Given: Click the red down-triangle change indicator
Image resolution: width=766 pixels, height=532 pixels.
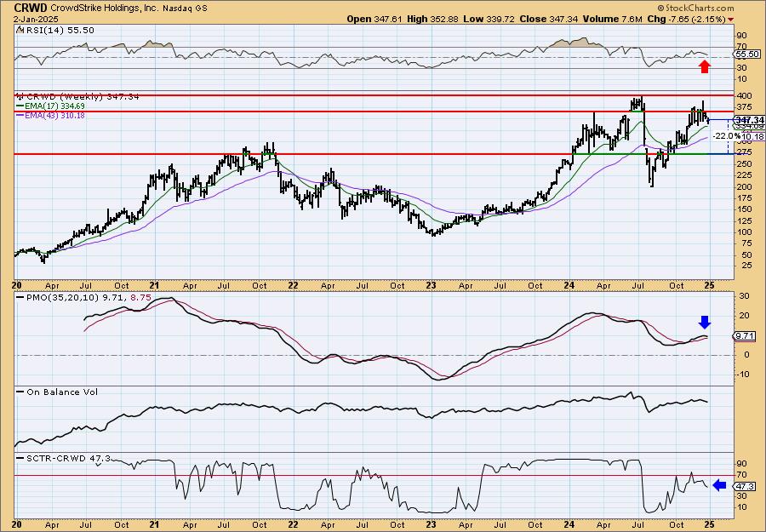Looking at the screenshot, I should tap(730, 20).
